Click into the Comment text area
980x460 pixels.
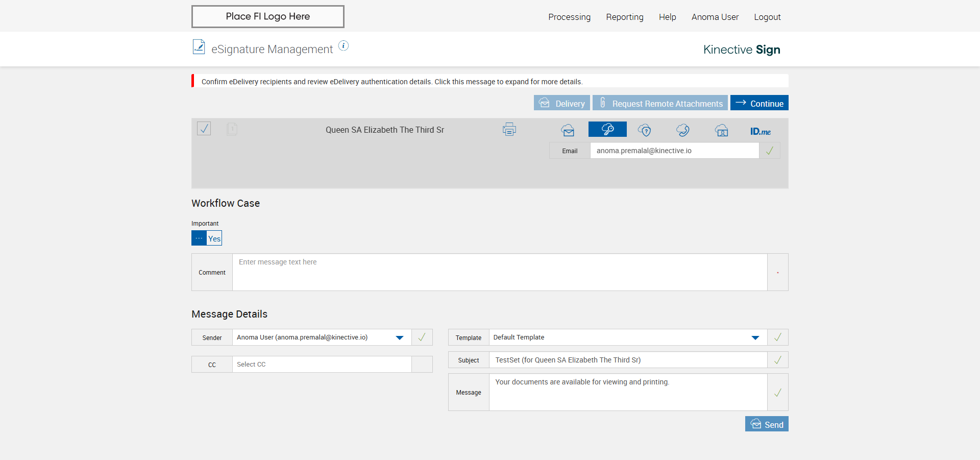[x=499, y=272]
